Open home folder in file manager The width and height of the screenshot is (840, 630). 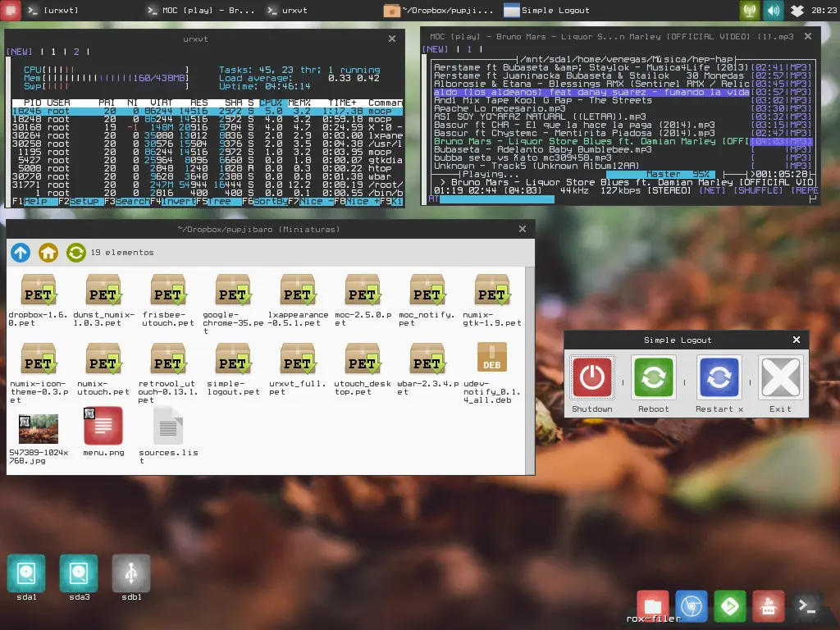(48, 253)
